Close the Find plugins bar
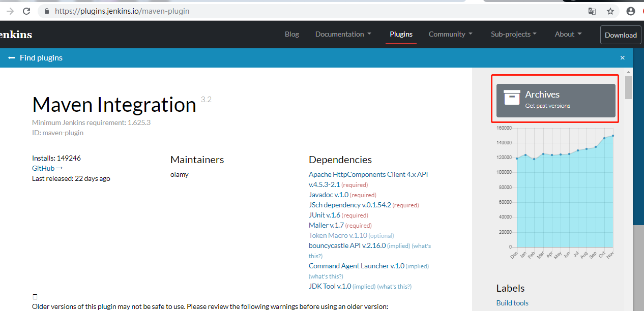644x311 pixels. pos(622,58)
